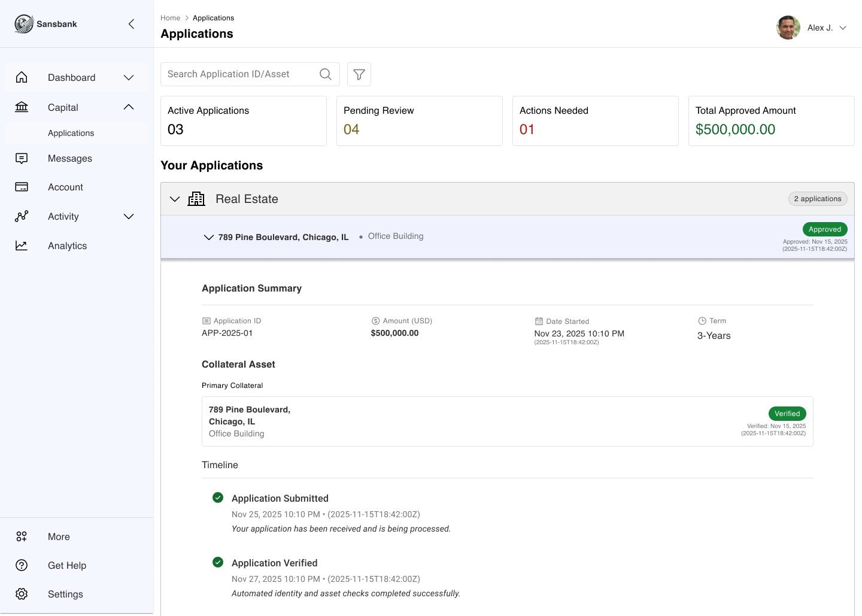
Task: Click the Capital bank icon in sidebar
Action: pos(22,107)
